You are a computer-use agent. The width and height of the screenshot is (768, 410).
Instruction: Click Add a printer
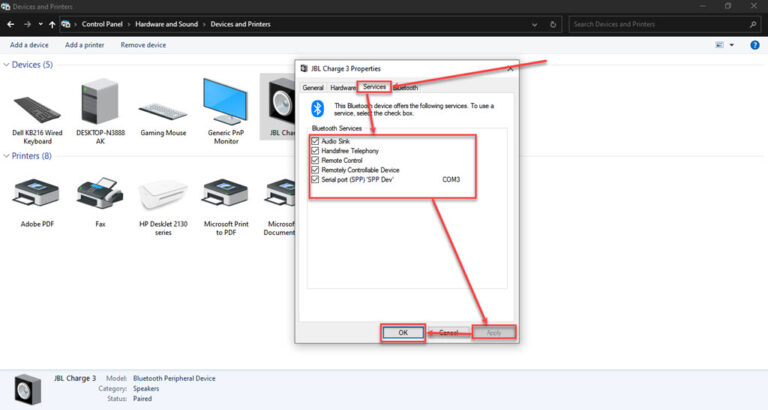pyautogui.click(x=84, y=45)
